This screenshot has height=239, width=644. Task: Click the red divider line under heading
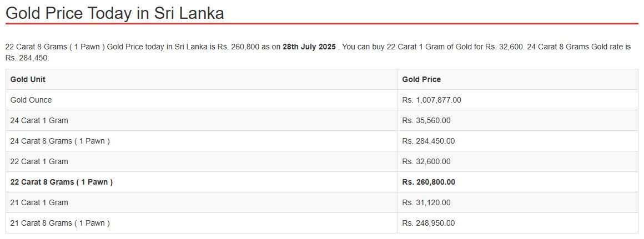(x=322, y=24)
